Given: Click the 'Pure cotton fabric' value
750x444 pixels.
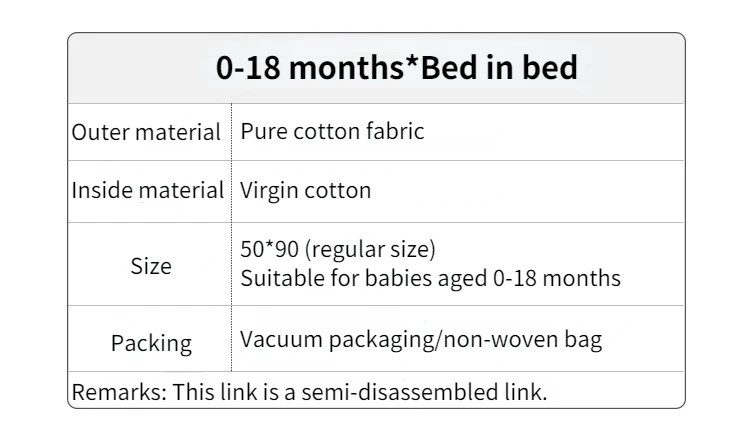Looking at the screenshot, I should [x=332, y=131].
